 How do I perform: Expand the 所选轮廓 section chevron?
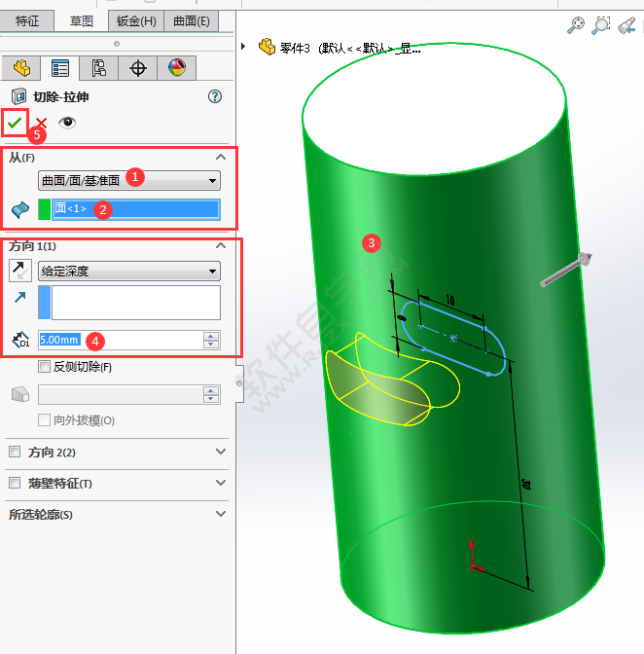pyautogui.click(x=221, y=514)
